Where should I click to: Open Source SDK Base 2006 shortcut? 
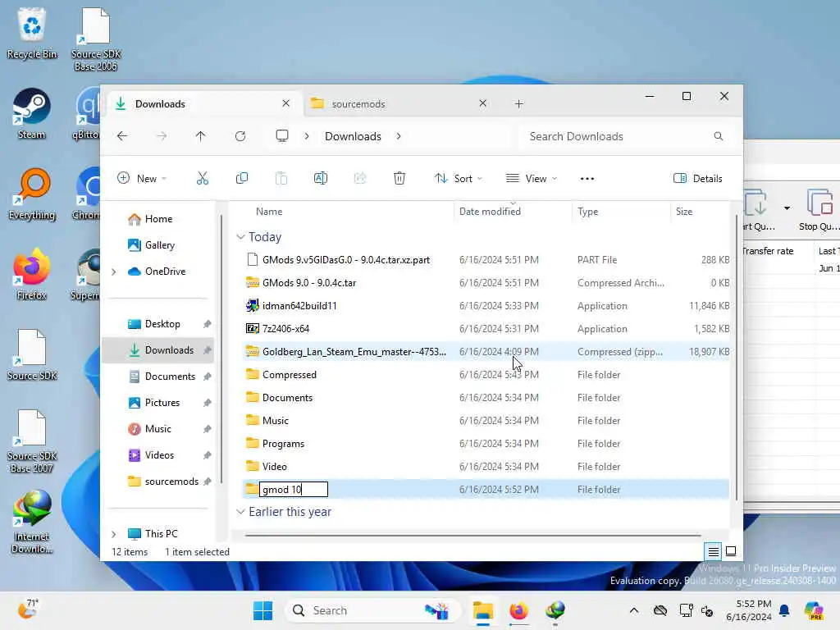(x=96, y=39)
